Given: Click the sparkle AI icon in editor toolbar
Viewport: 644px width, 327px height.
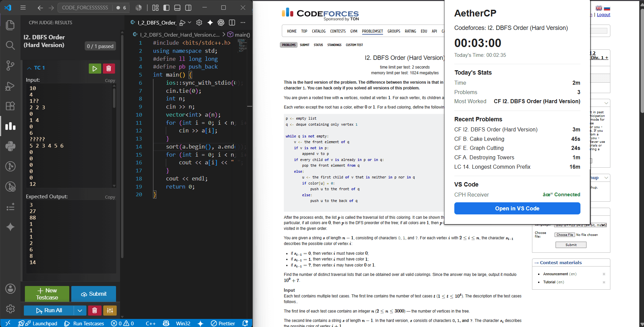Looking at the screenshot, I should (210, 22).
